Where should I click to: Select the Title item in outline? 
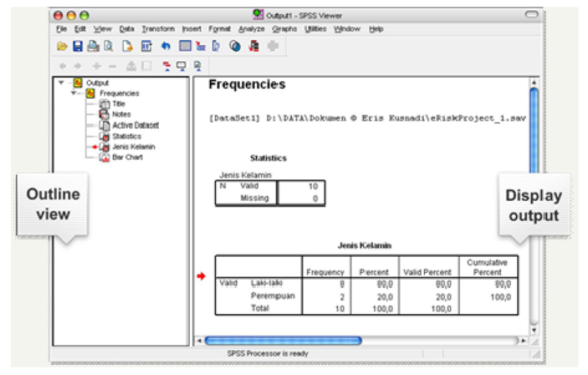coord(119,104)
